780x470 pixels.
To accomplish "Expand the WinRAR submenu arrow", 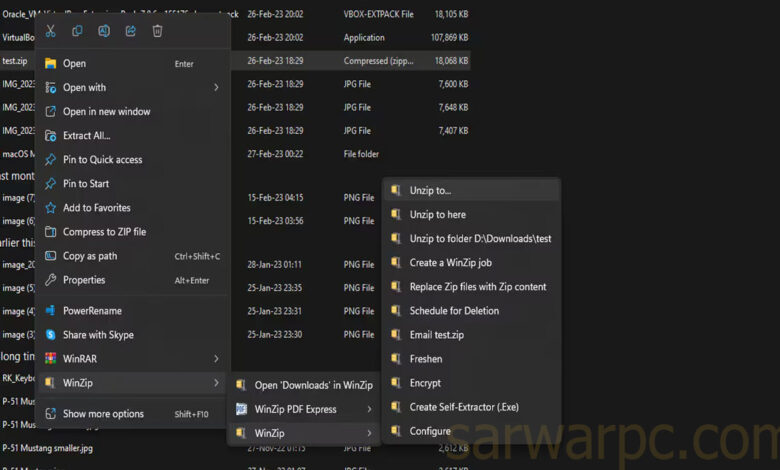I will click(216, 359).
